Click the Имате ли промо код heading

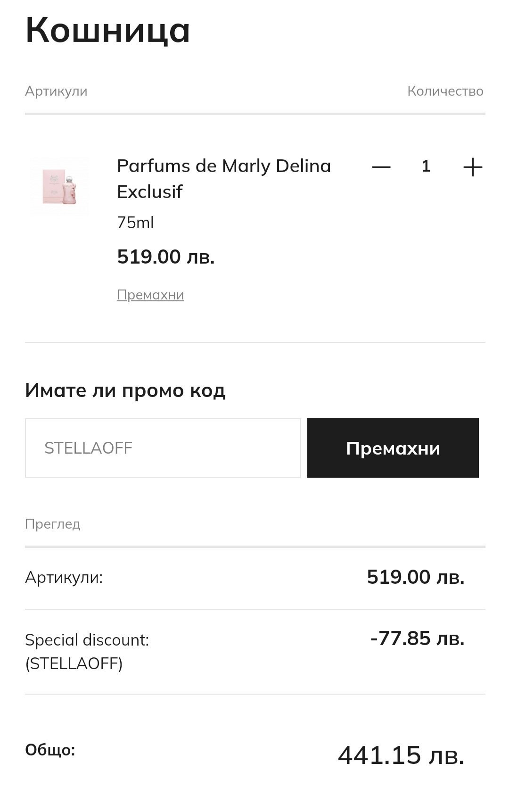(x=125, y=390)
